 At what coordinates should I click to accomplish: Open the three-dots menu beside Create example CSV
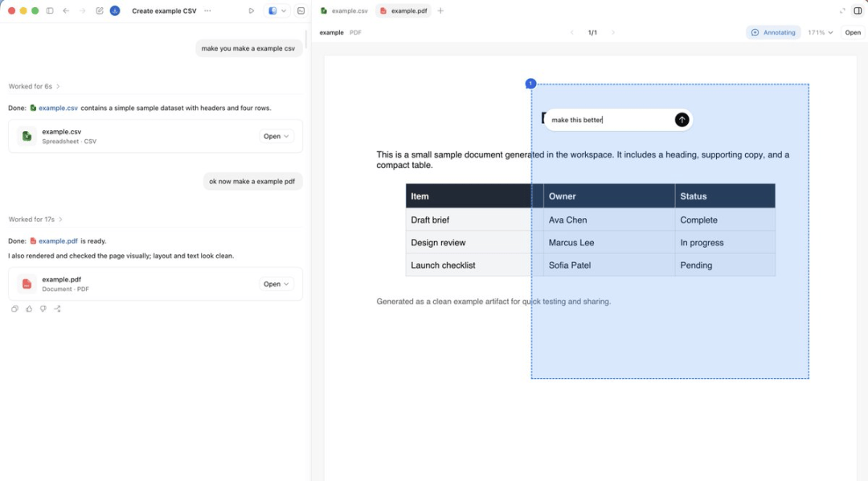click(207, 10)
